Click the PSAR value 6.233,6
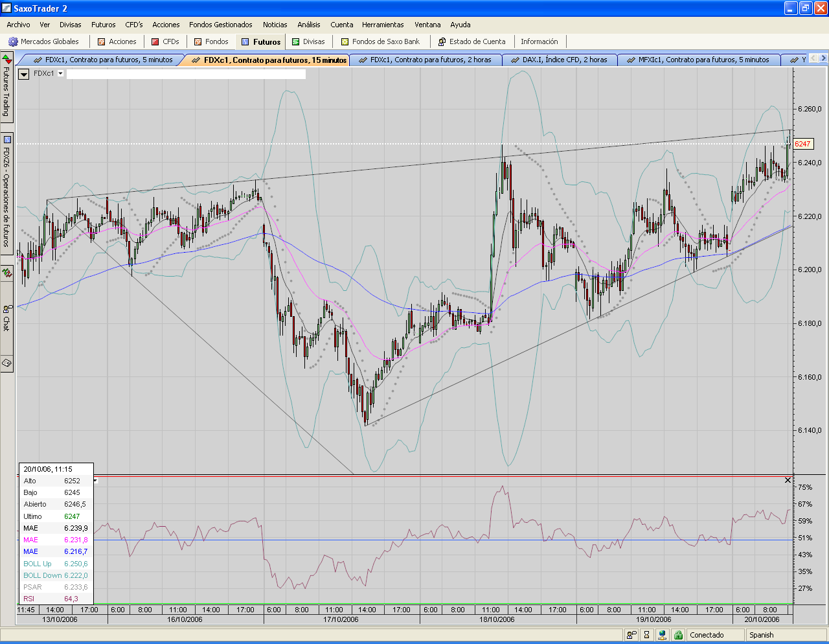829x644 pixels. (x=76, y=587)
